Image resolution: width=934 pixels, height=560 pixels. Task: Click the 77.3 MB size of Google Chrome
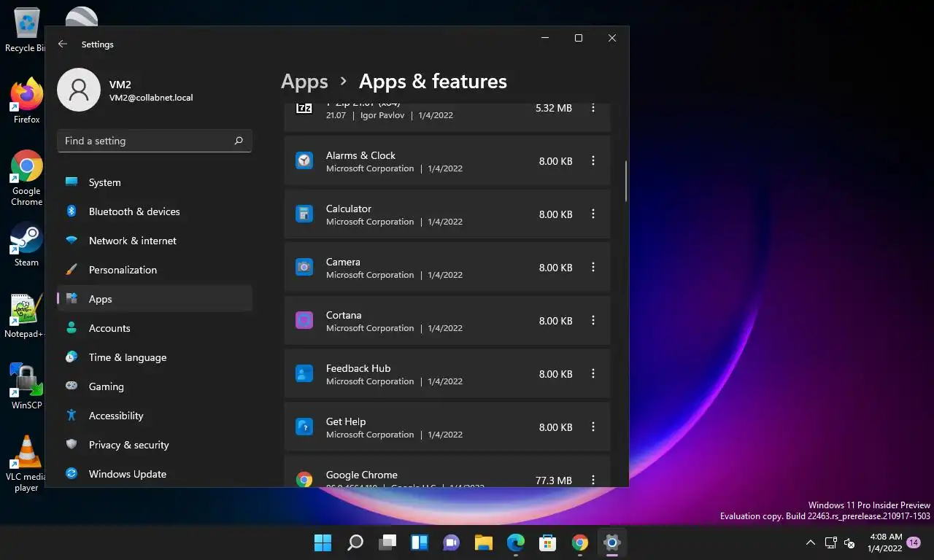coord(554,481)
